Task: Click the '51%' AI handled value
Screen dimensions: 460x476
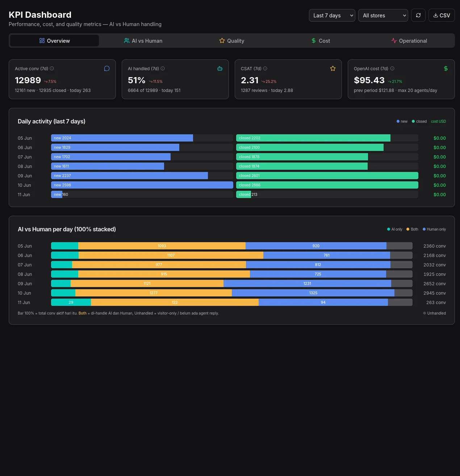Action: coord(137,80)
